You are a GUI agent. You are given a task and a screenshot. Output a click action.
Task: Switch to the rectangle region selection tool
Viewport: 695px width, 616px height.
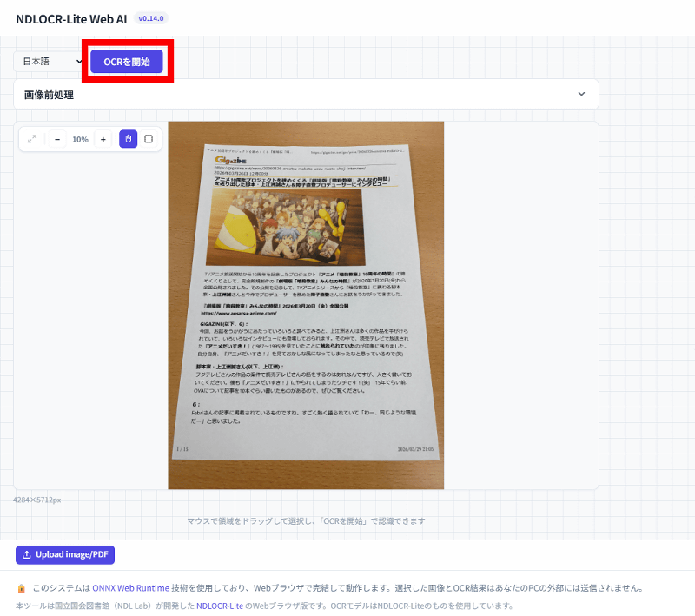pyautogui.click(x=149, y=139)
